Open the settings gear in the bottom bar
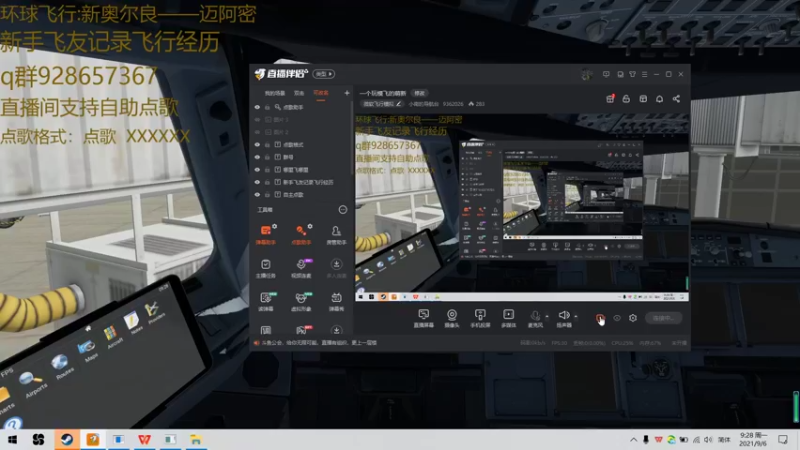This screenshot has width=800, height=450. [x=633, y=318]
